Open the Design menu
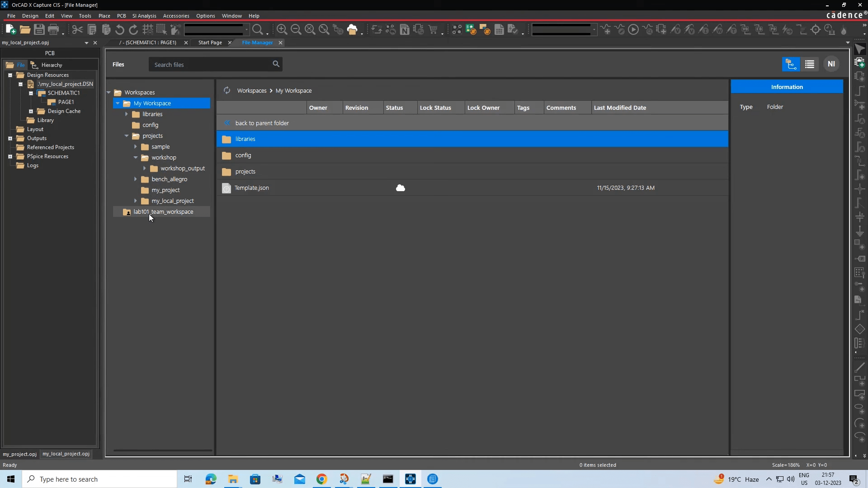Viewport: 868px width, 488px height. click(x=30, y=16)
